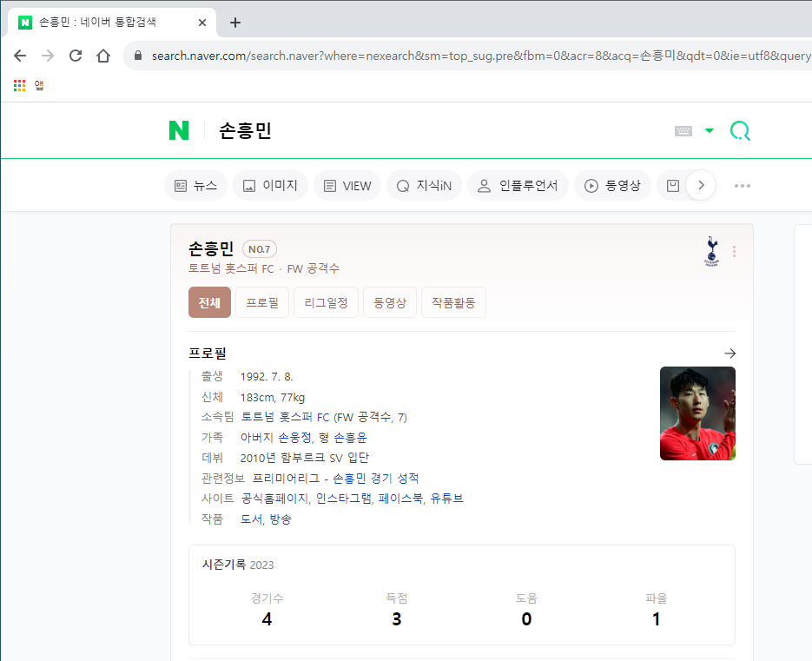Switch to the 이미지 search tab
Viewport: 812px width, 661px height.
270,186
